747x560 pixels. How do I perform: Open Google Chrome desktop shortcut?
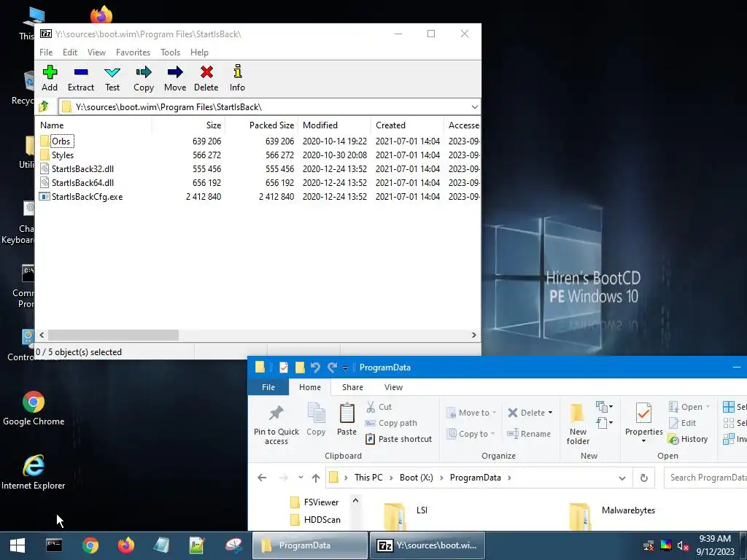(x=34, y=408)
